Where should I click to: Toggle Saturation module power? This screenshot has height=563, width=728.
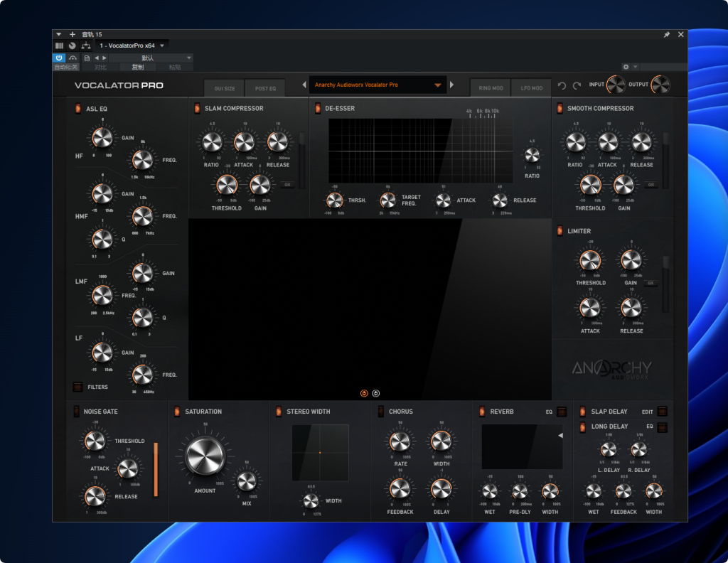pos(177,411)
